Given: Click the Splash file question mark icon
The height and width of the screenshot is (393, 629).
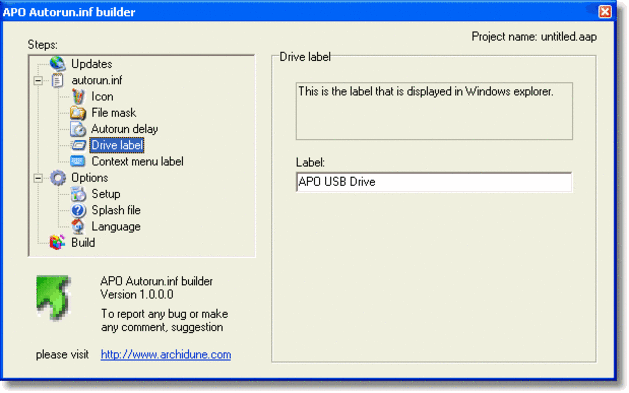Looking at the screenshot, I should 78,210.
